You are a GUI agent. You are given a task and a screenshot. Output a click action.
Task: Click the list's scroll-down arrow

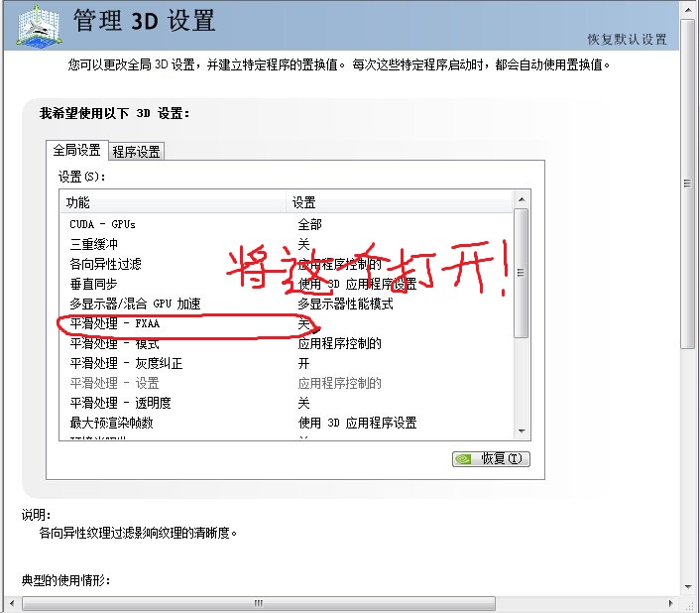[x=522, y=430]
